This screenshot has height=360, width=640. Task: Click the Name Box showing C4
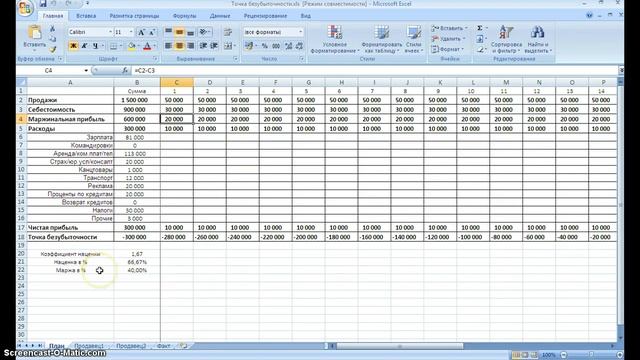(49, 71)
